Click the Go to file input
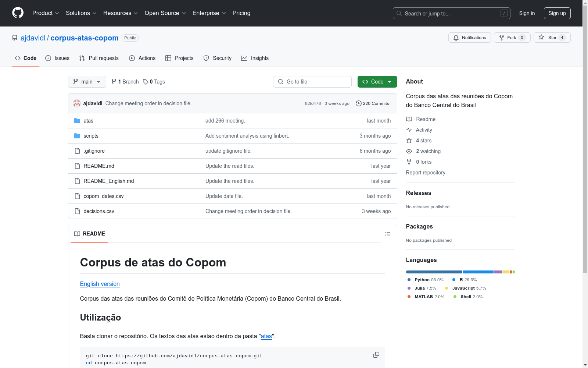588x368 pixels. [312, 82]
